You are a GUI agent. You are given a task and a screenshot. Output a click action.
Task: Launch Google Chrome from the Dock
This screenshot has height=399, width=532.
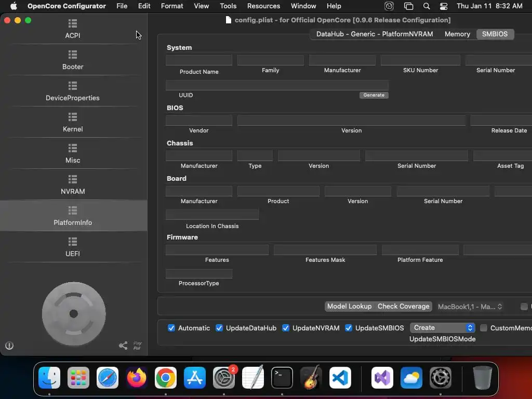(x=166, y=377)
